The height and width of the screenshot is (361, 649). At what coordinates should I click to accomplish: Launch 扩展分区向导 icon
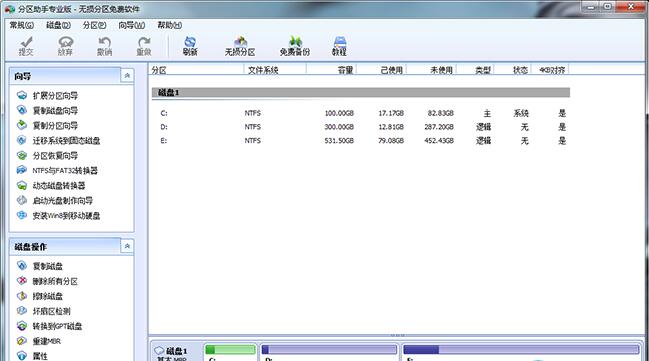pyautogui.click(x=22, y=96)
